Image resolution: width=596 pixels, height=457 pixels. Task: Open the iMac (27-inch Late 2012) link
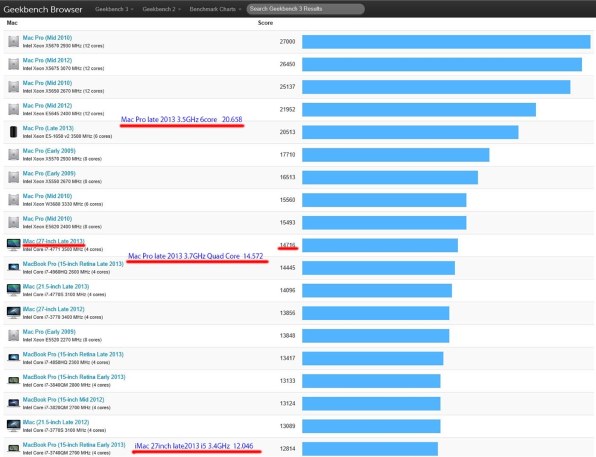pos(54,309)
